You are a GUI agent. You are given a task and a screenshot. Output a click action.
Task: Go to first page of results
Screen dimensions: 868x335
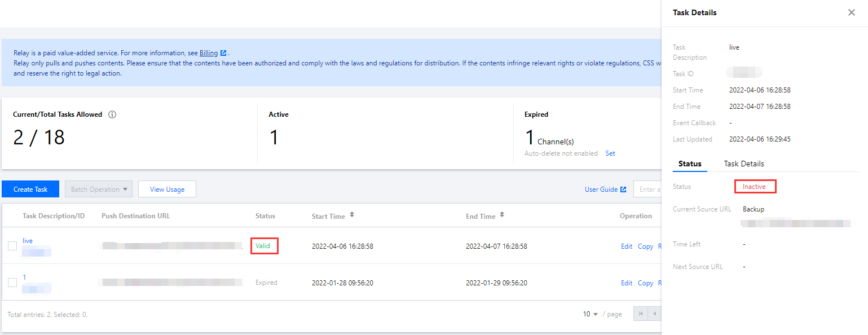click(640, 314)
